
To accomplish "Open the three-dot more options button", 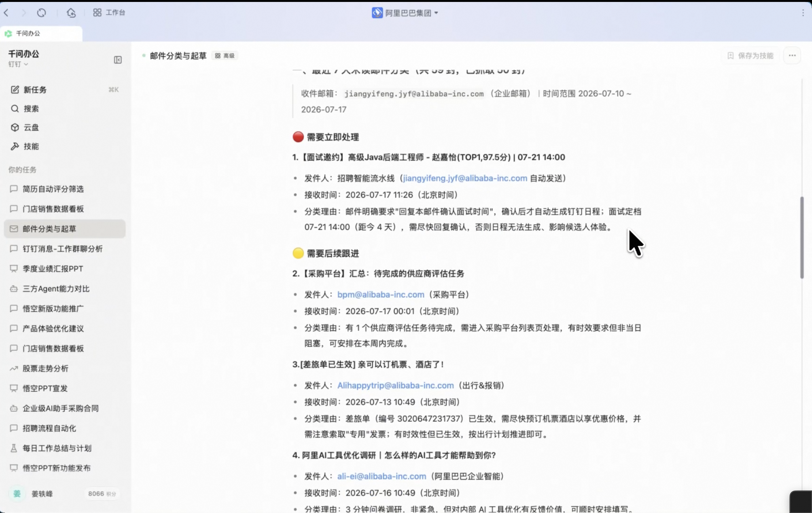I will click(792, 56).
